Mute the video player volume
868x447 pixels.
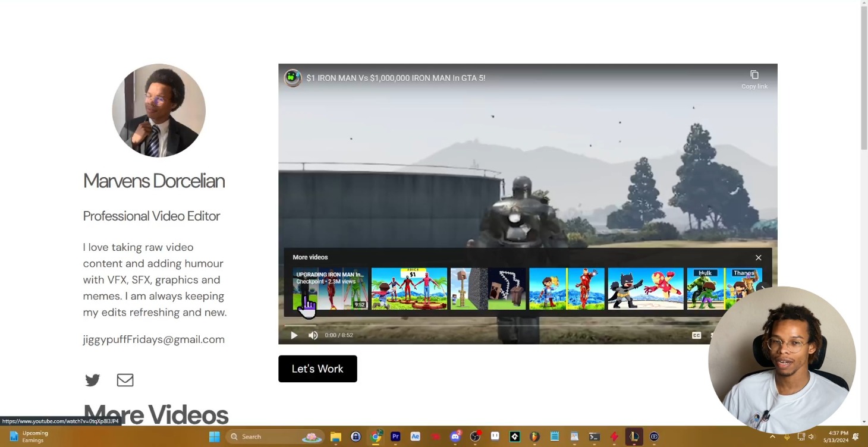313,335
